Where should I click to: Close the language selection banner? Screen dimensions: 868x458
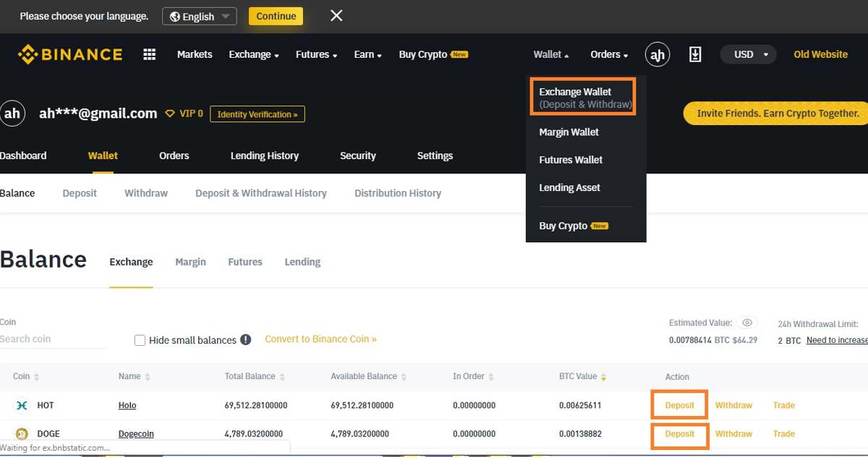[x=336, y=16]
